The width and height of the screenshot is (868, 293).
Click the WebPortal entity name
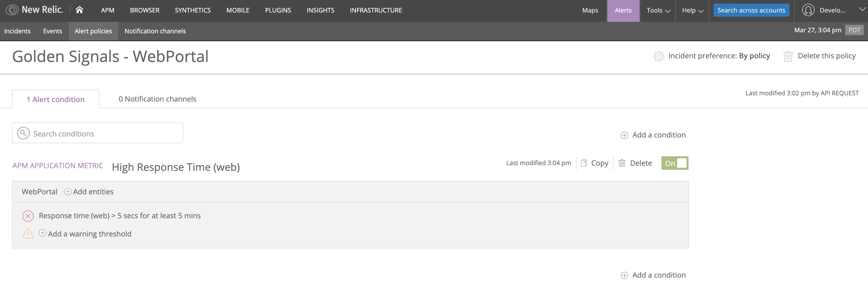click(x=39, y=191)
